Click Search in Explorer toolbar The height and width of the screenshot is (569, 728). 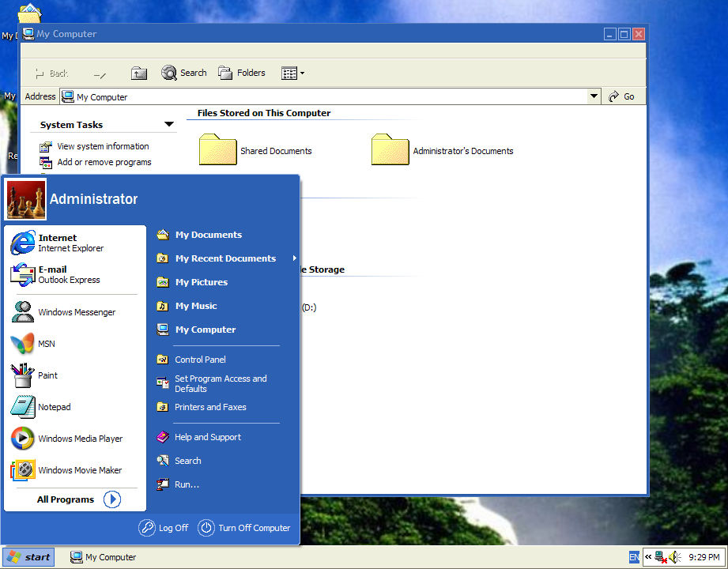[x=184, y=73]
